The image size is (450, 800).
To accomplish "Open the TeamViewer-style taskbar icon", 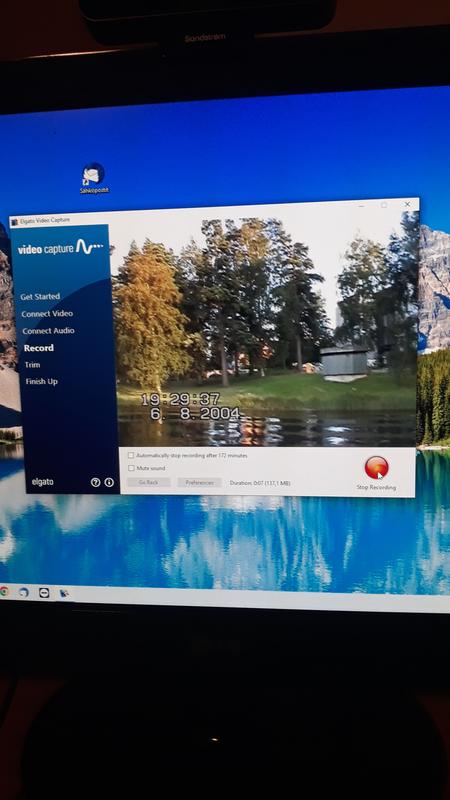I will 44,593.
